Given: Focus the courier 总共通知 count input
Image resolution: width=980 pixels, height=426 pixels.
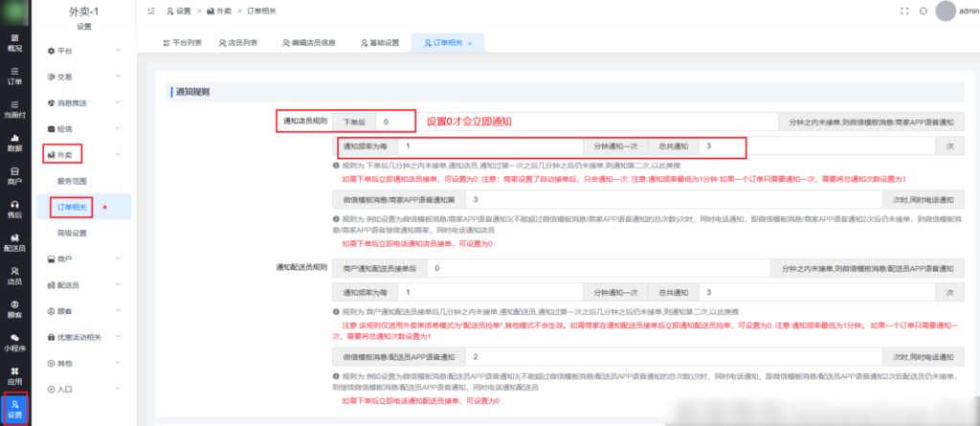Looking at the screenshot, I should click(817, 292).
